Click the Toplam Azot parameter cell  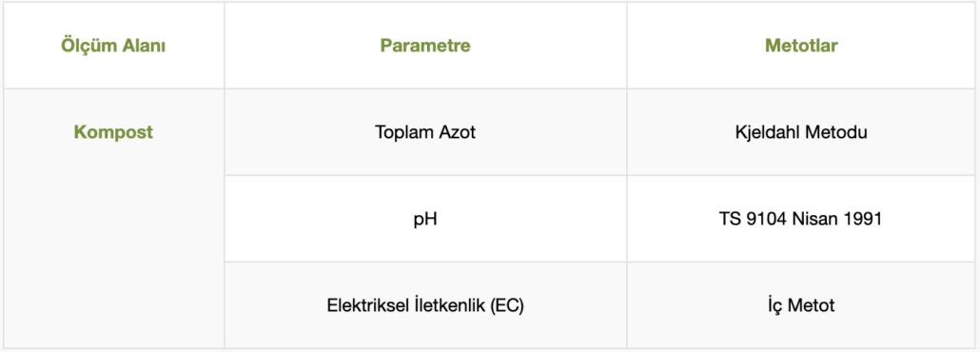coord(425,132)
